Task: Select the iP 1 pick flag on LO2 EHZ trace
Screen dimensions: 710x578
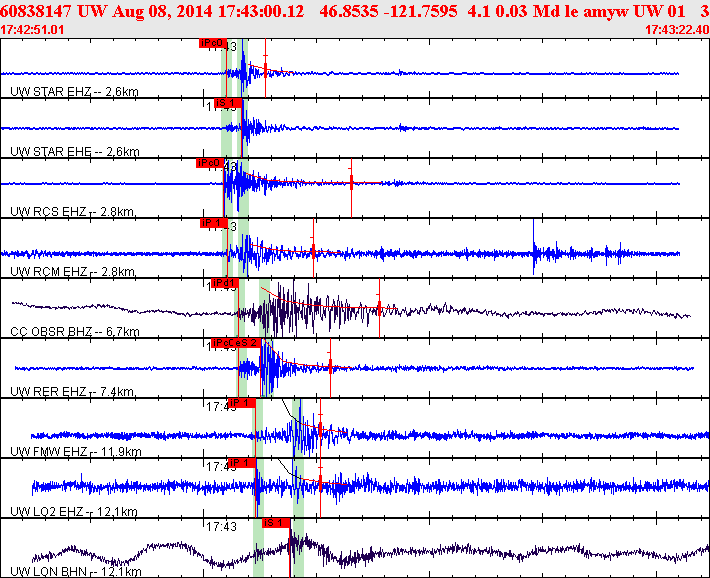Action: click(243, 463)
